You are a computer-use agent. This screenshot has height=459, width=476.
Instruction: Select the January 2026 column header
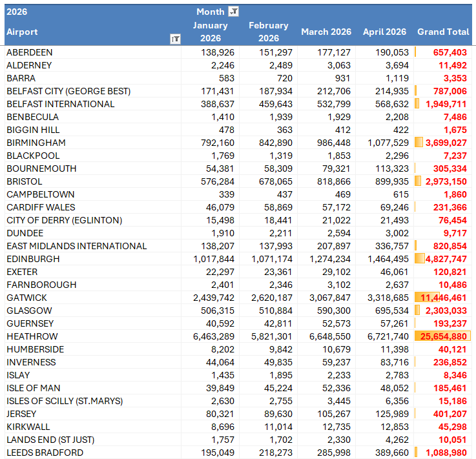211,32
